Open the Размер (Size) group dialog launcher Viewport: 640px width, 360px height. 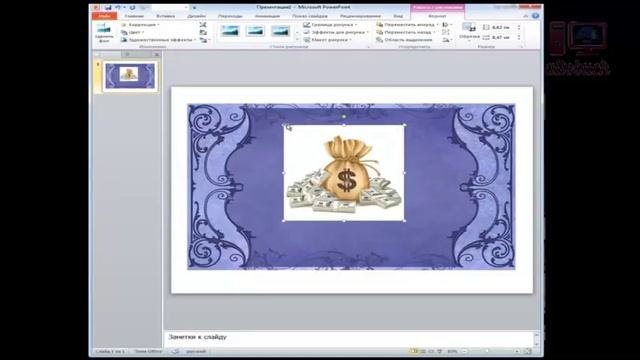click(522, 47)
